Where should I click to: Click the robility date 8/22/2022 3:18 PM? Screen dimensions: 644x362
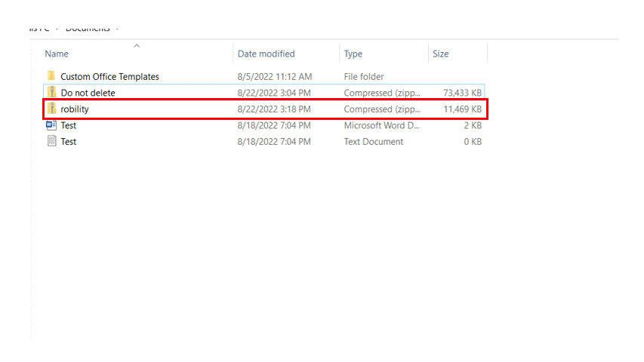click(274, 109)
